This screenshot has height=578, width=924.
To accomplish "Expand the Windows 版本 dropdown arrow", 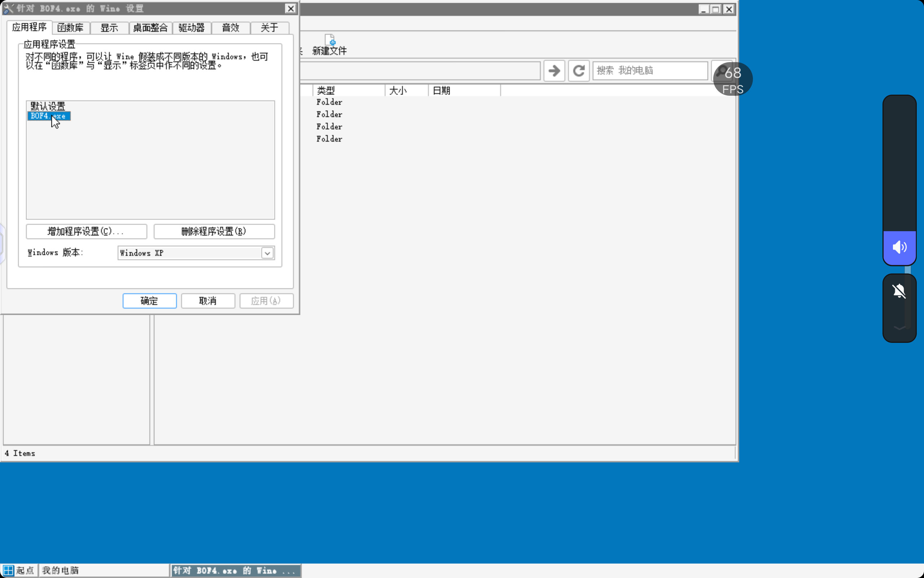I will coord(267,253).
